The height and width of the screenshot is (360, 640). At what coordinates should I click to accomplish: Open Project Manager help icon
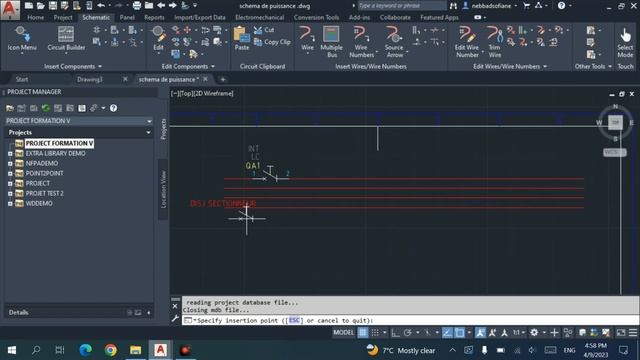point(113,108)
